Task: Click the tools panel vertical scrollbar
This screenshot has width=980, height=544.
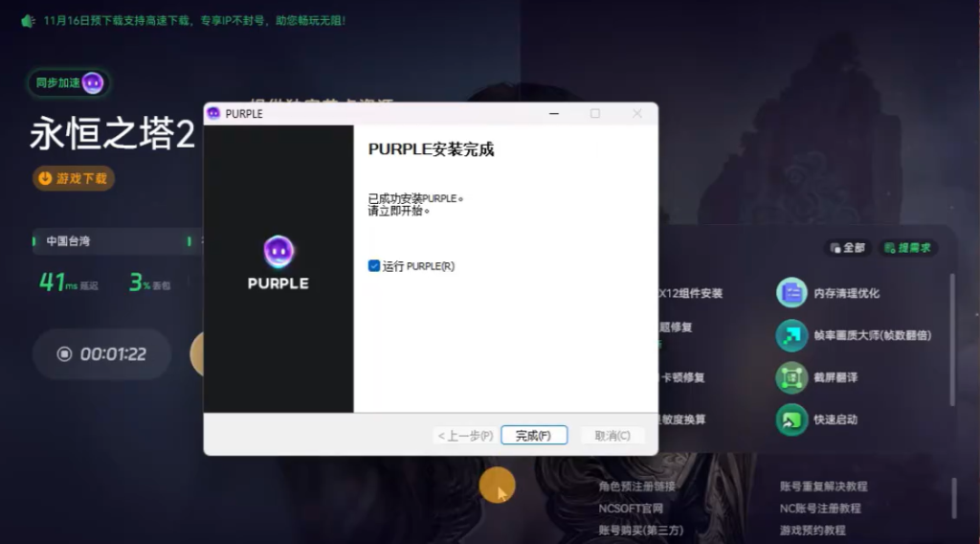Action: click(952, 335)
